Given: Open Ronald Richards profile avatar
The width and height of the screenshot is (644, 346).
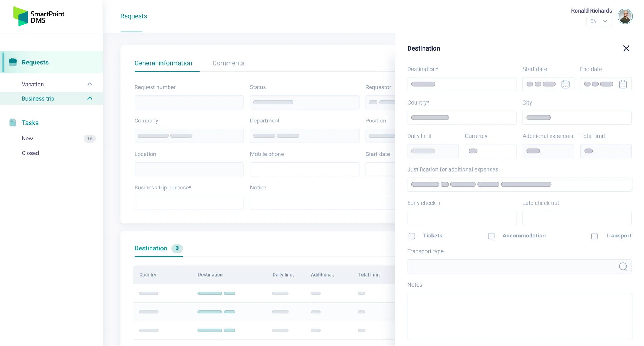Looking at the screenshot, I should (625, 16).
